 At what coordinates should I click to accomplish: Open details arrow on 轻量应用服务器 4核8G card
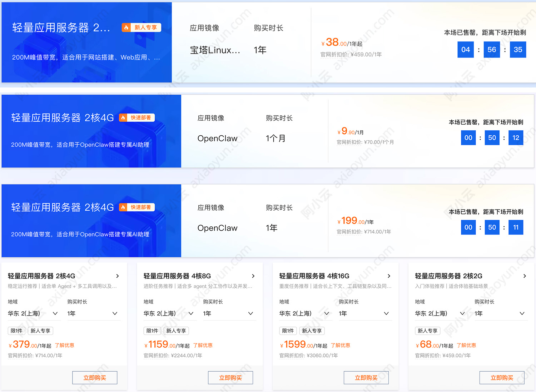coord(253,276)
